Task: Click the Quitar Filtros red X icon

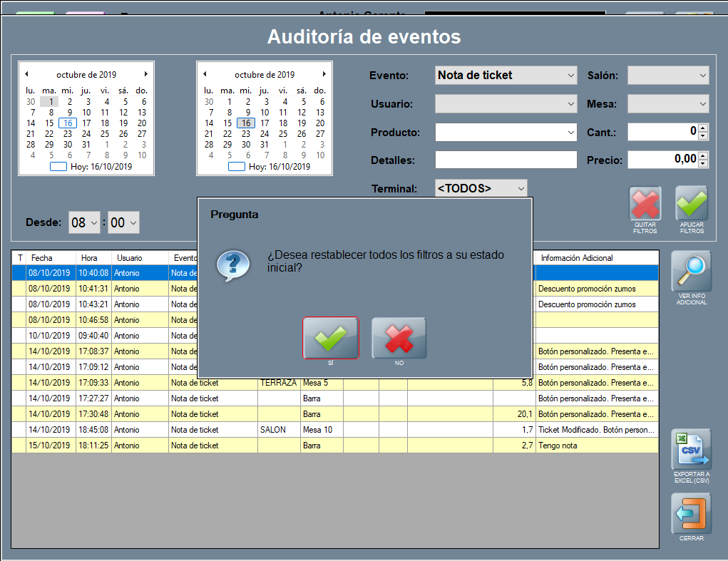Action: point(645,204)
